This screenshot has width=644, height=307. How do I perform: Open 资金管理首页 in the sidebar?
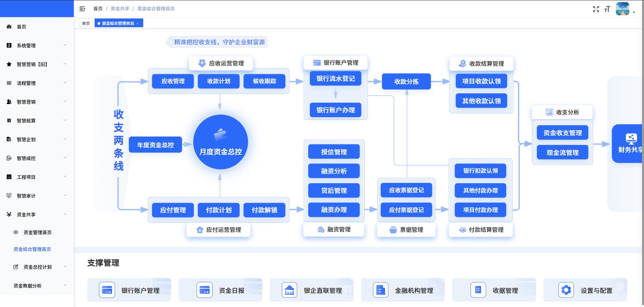pyautogui.click(x=37, y=232)
